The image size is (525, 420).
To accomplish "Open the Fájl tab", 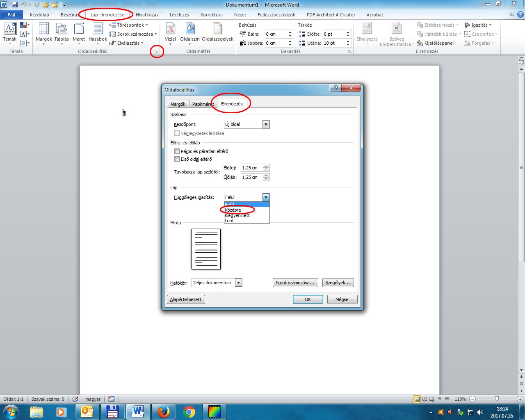I will [x=11, y=15].
